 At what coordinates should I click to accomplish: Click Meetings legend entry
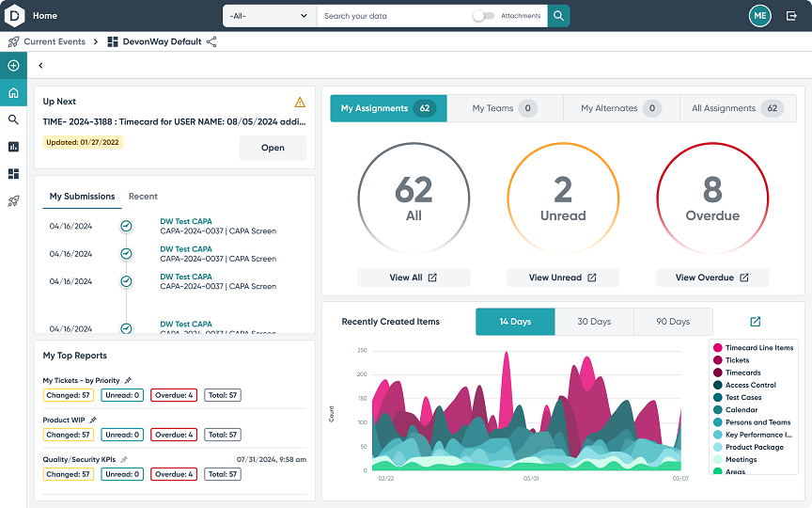(x=735, y=460)
